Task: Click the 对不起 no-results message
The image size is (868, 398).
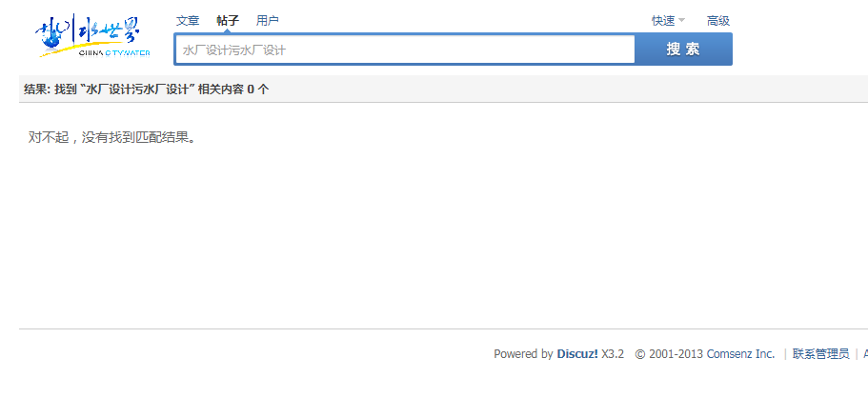Action: point(112,137)
